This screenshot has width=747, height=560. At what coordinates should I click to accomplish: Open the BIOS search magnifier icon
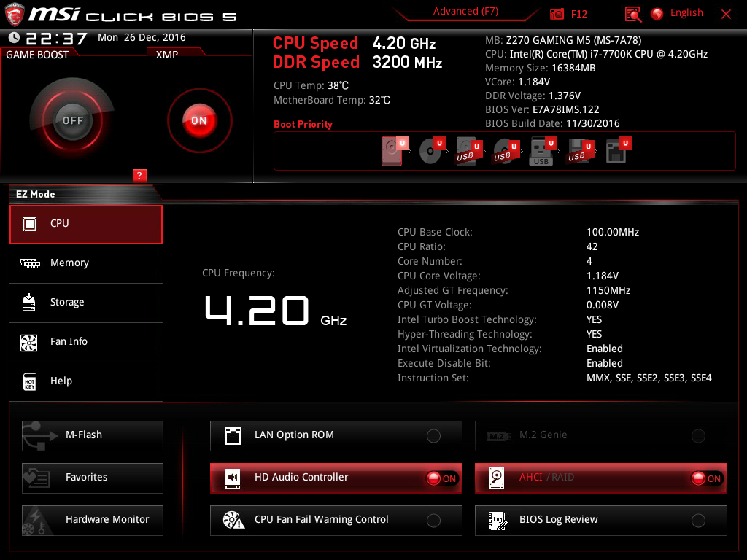tap(632, 15)
